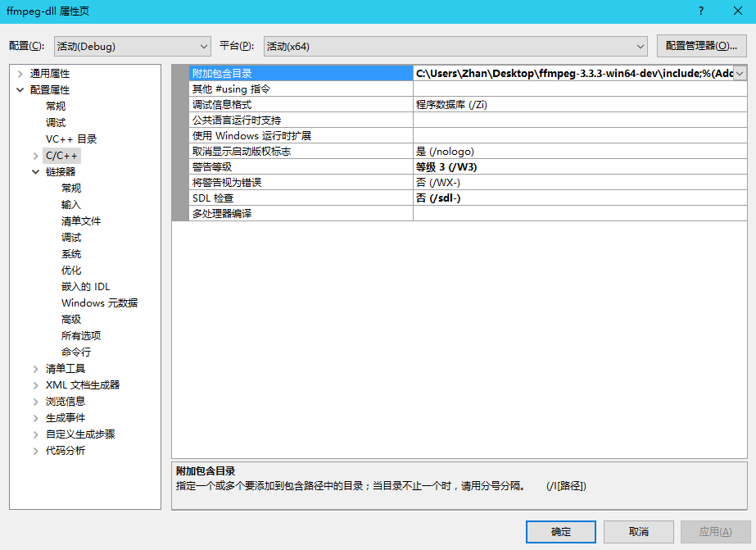Select the 其他 #using 指令 property
Viewport: 756px width, 550px height.
[301, 89]
